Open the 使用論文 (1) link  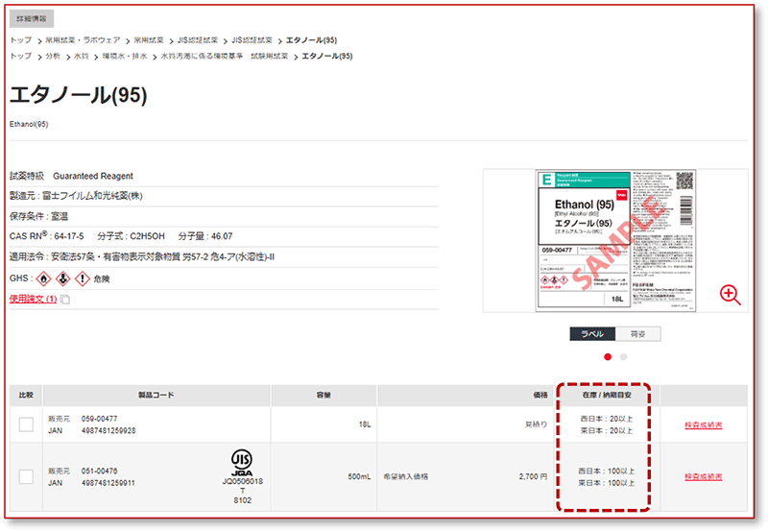coord(33,300)
